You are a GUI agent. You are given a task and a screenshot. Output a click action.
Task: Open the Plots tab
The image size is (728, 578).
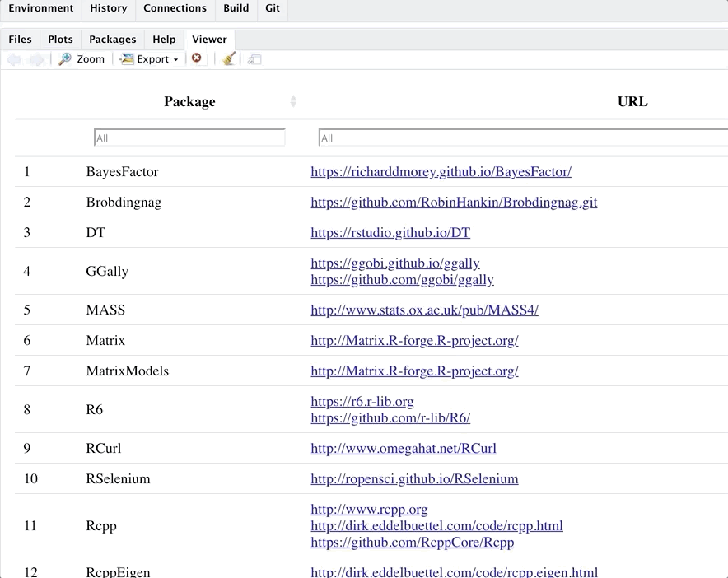pyautogui.click(x=60, y=40)
